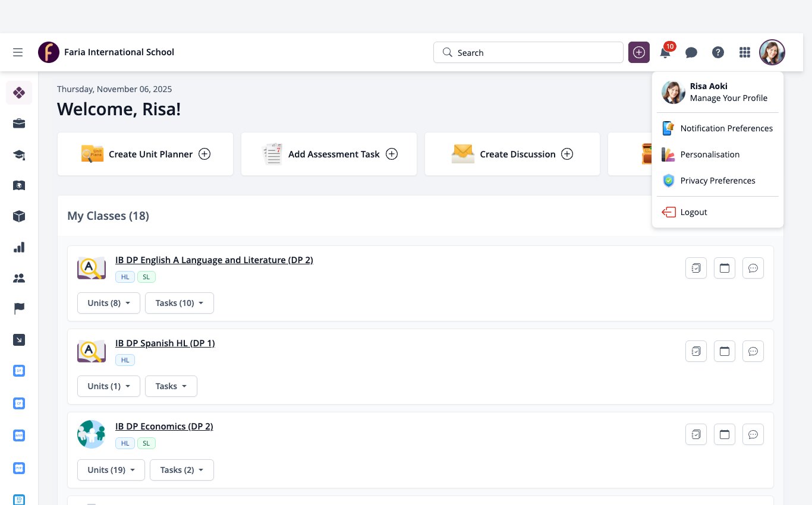Viewport: 812px width, 505px height.
Task: Open IB DP Economics (DP 2) link
Action: tap(164, 427)
